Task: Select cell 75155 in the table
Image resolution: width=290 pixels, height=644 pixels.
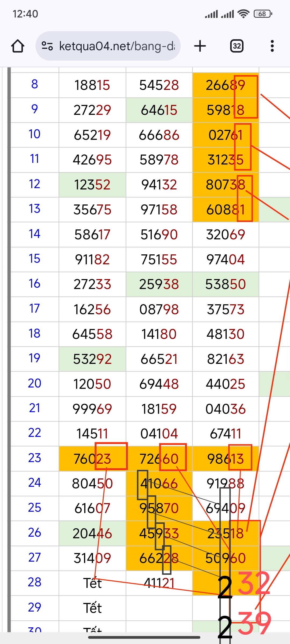Action: click(x=159, y=259)
